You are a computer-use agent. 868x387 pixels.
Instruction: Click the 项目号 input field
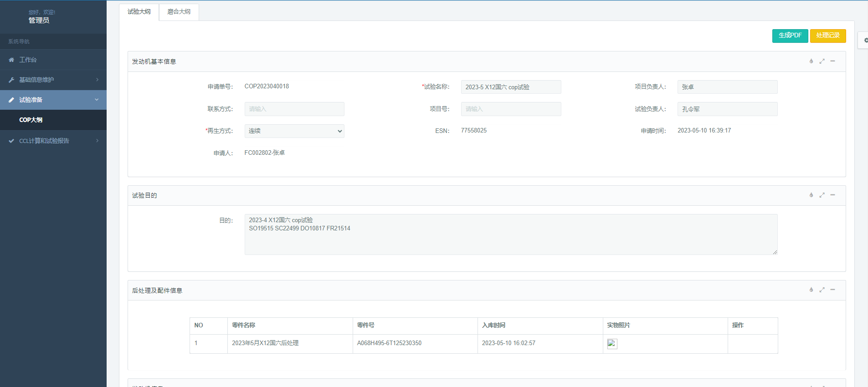[511, 109]
